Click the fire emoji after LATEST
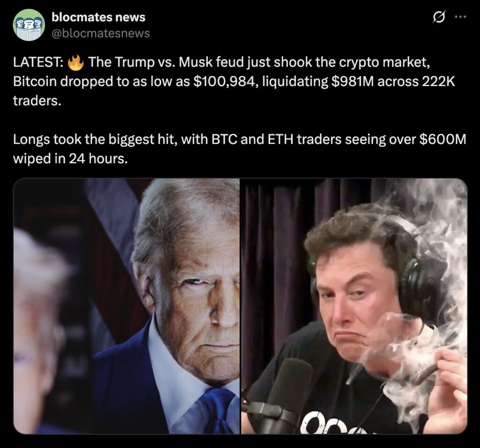 [x=75, y=62]
